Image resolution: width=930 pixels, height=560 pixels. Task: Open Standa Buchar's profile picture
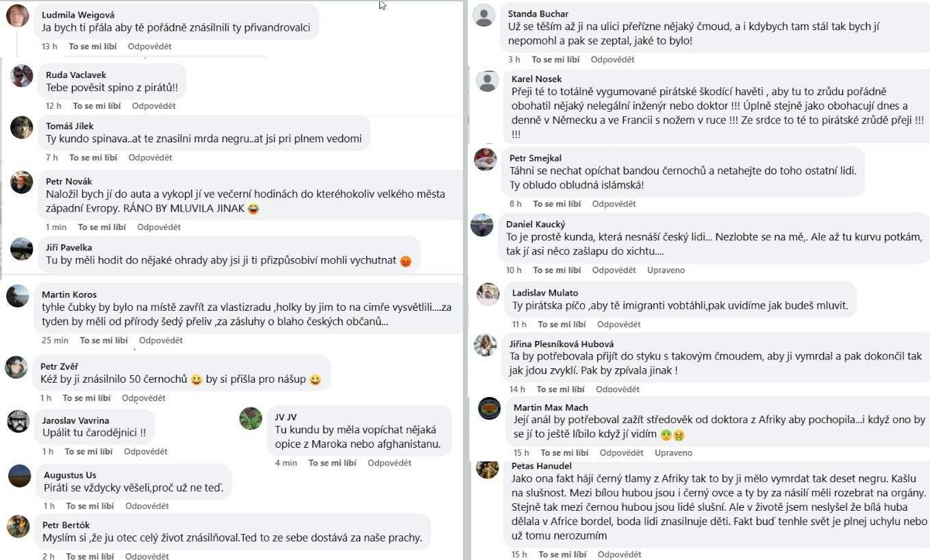point(483,15)
